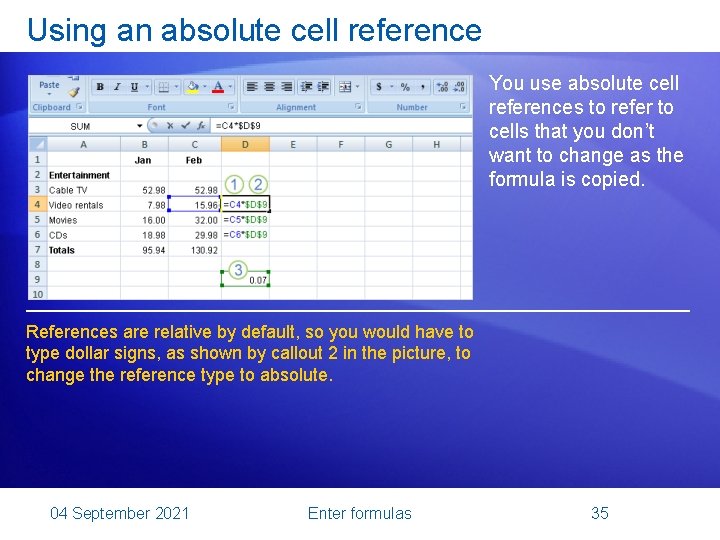The image size is (720, 540).
Task: Click the Paste button in Clipboard group
Action: (x=49, y=85)
